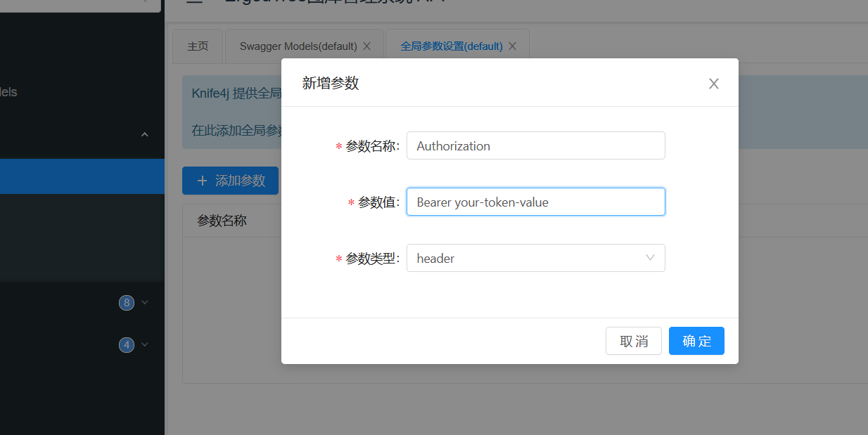Click the badge showing 4 in sidebar
Image resolution: width=868 pixels, height=435 pixels.
tap(127, 345)
